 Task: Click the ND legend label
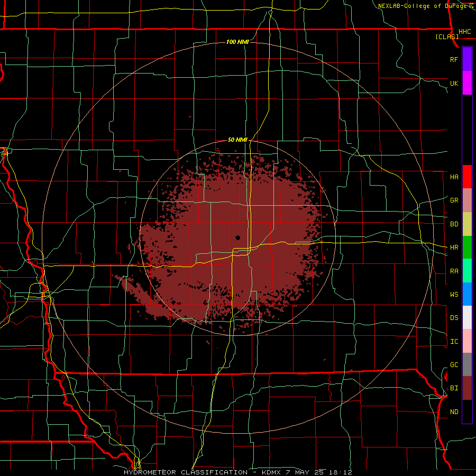tap(454, 412)
